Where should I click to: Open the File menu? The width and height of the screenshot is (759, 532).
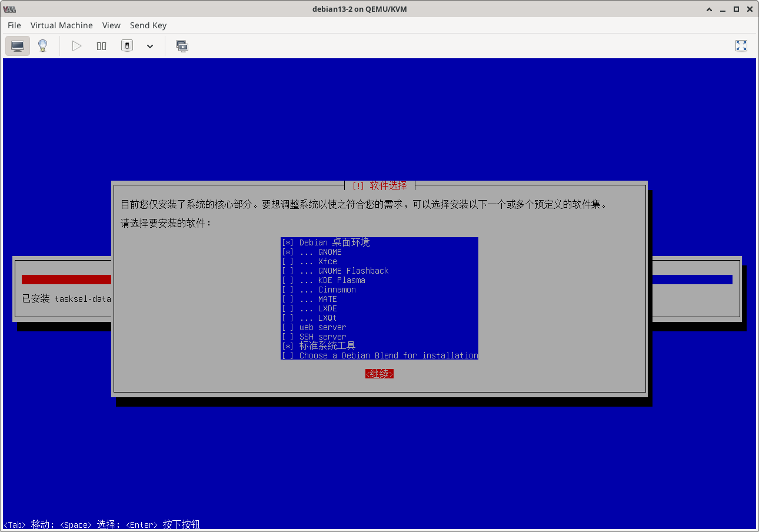tap(14, 25)
